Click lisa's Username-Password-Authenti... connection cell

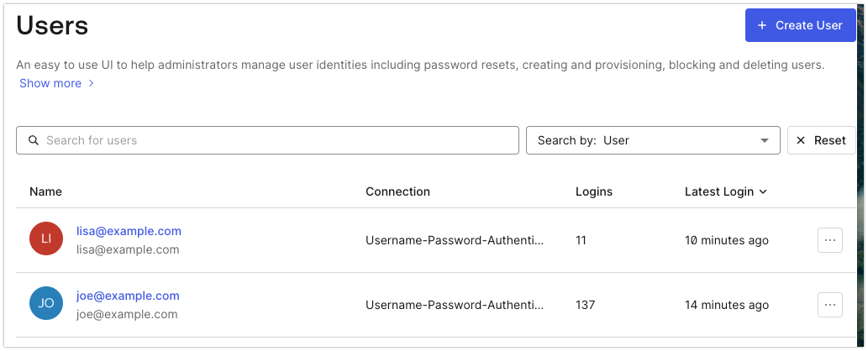coord(455,240)
